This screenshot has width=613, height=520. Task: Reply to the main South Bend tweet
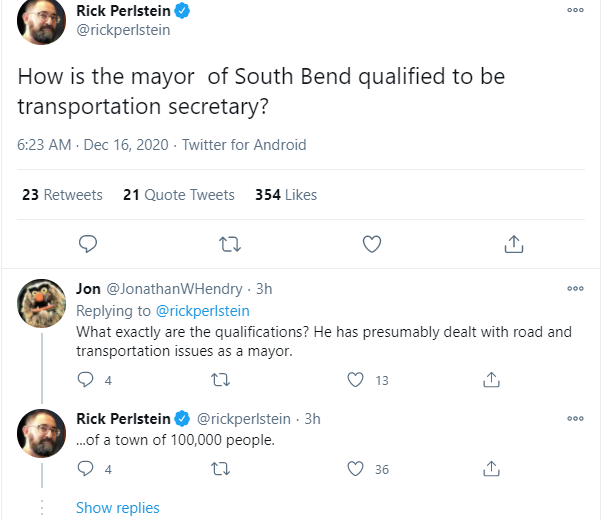coord(87,243)
